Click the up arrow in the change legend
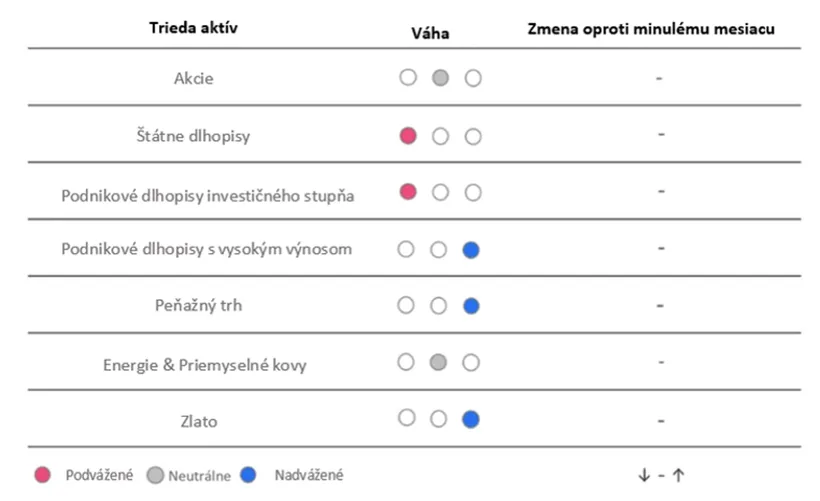The image size is (820, 501). [x=678, y=475]
